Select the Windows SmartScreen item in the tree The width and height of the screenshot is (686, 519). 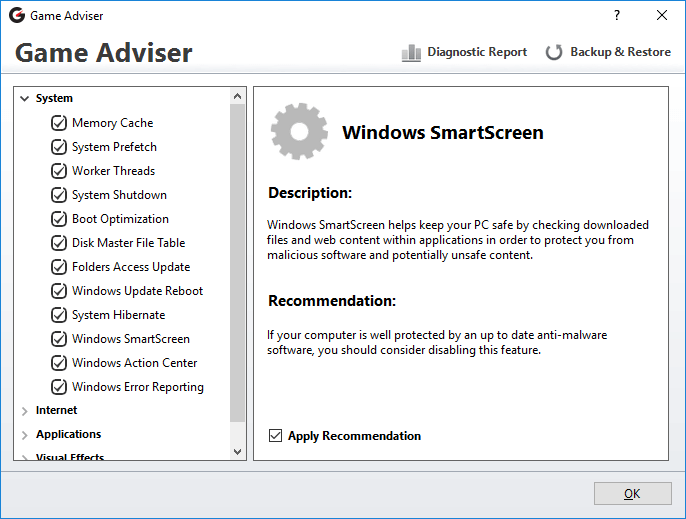pos(131,339)
